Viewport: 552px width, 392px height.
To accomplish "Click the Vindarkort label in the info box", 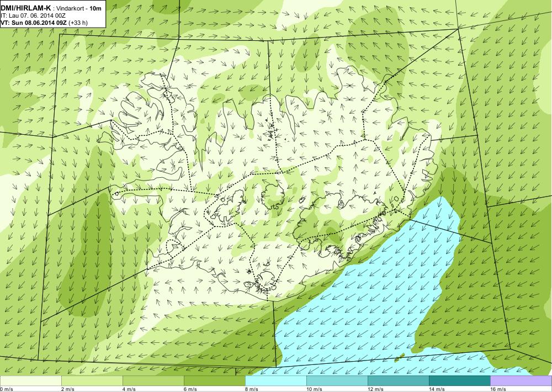I will coord(70,9).
